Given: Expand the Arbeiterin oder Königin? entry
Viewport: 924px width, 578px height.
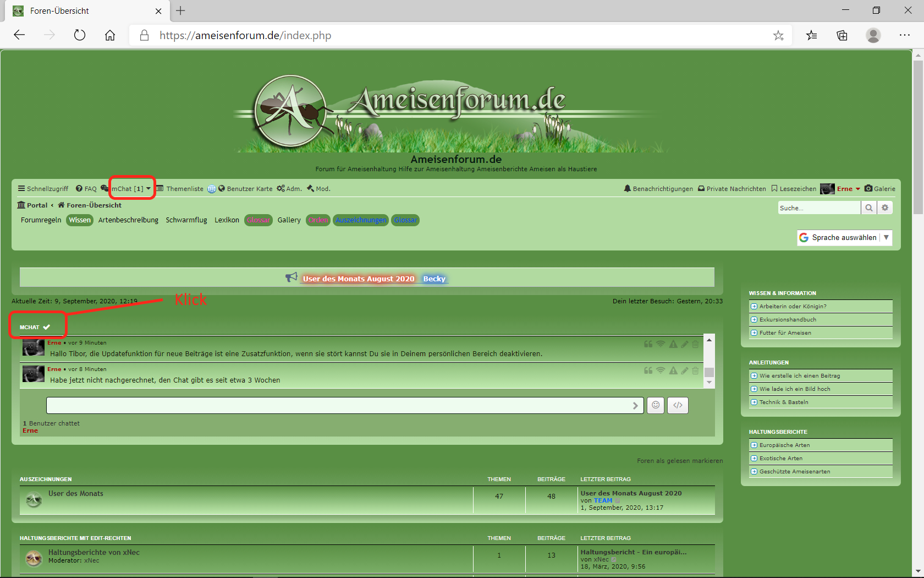Looking at the screenshot, I should (754, 307).
